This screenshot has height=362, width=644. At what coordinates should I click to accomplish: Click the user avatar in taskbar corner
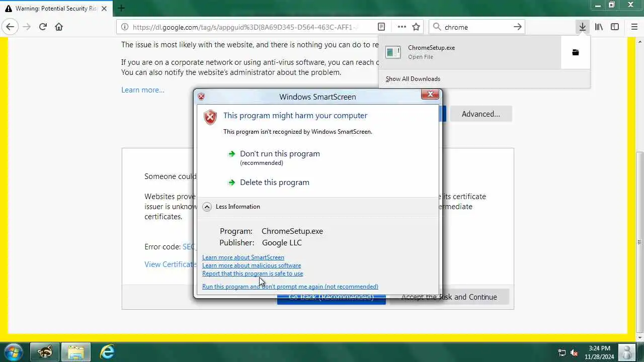pos(627,352)
